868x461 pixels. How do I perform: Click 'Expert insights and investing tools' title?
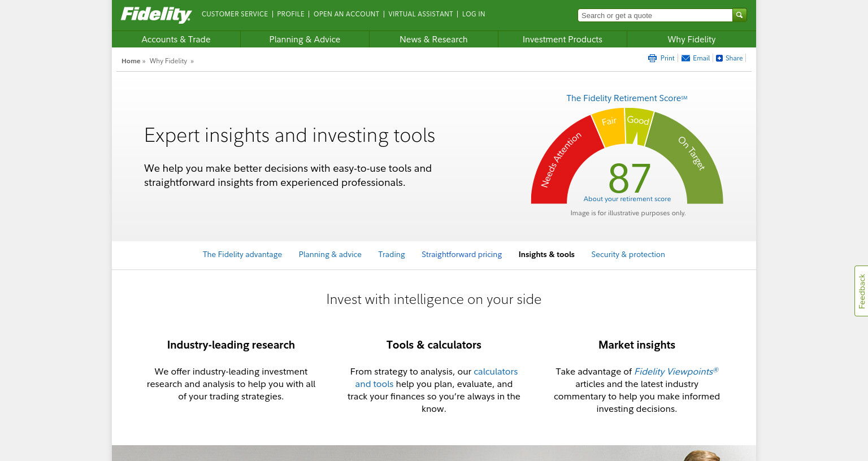point(289,136)
